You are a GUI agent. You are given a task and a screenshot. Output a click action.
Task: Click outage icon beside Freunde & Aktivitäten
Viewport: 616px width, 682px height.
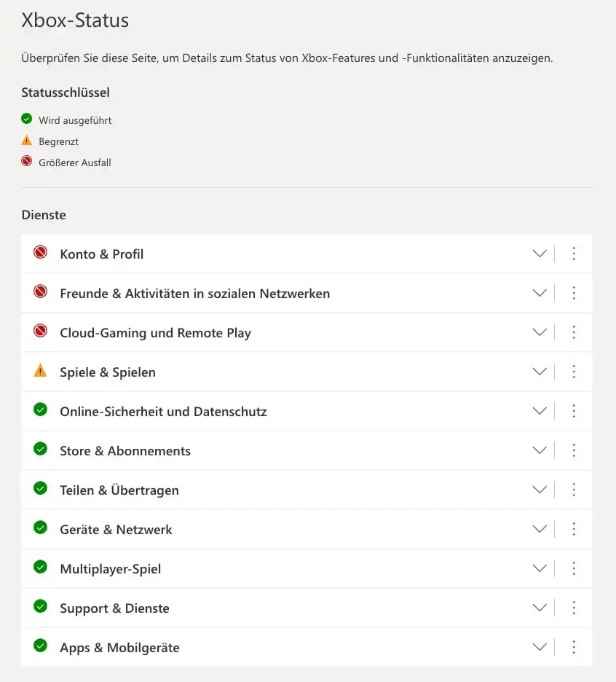point(41,291)
